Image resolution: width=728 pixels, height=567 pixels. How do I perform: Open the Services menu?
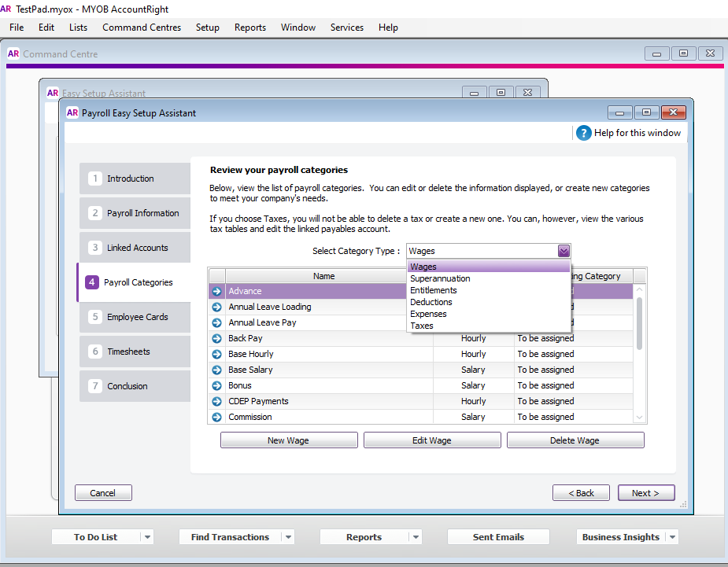click(x=347, y=28)
